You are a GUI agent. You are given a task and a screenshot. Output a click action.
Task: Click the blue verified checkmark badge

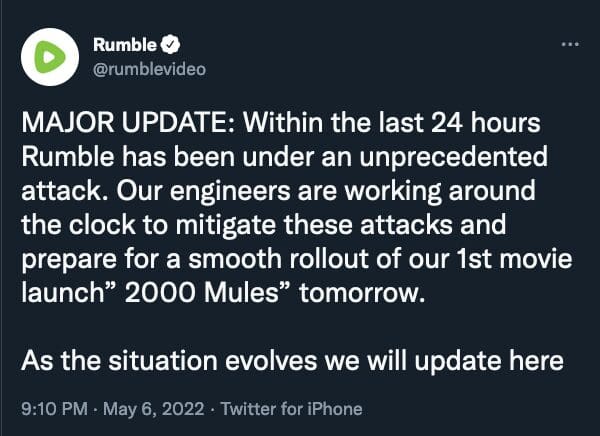point(170,44)
